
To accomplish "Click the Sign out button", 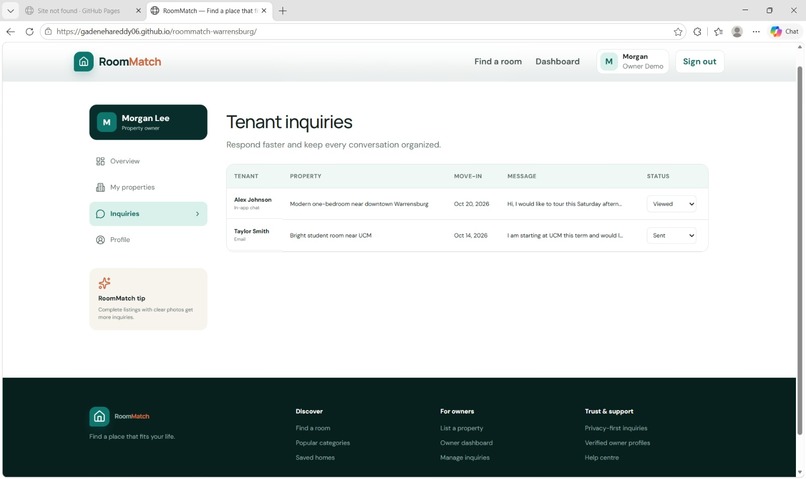I will click(x=699, y=62).
